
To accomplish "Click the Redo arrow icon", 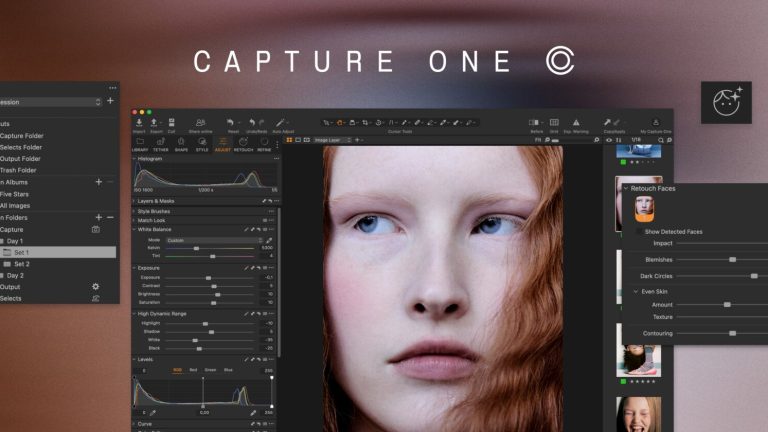I will [262, 122].
